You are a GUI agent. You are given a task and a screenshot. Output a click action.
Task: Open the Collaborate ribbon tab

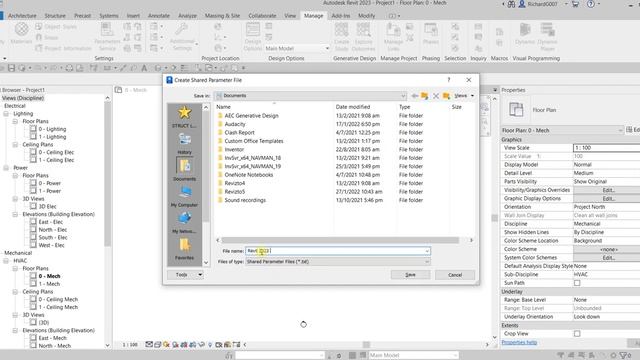pos(262,16)
